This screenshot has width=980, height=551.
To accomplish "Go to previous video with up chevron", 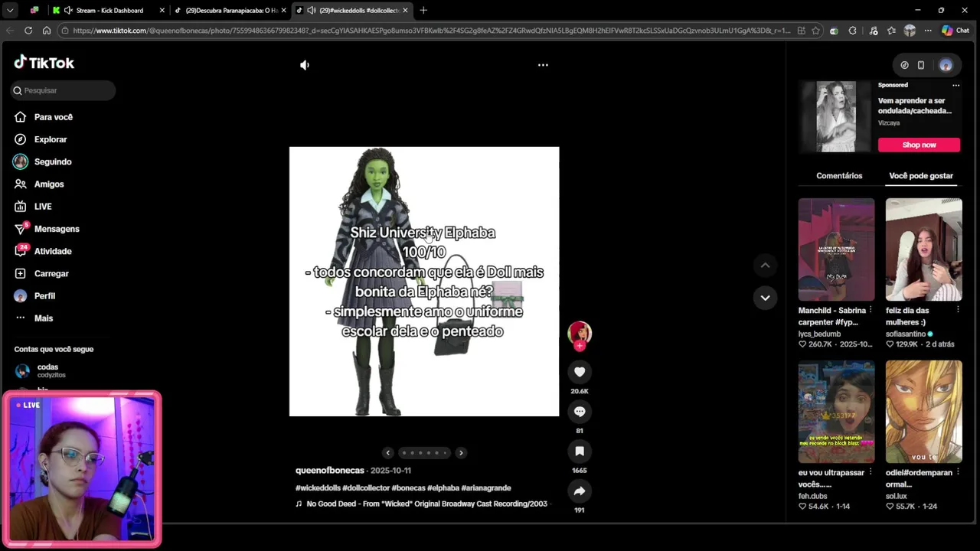I will click(x=765, y=266).
